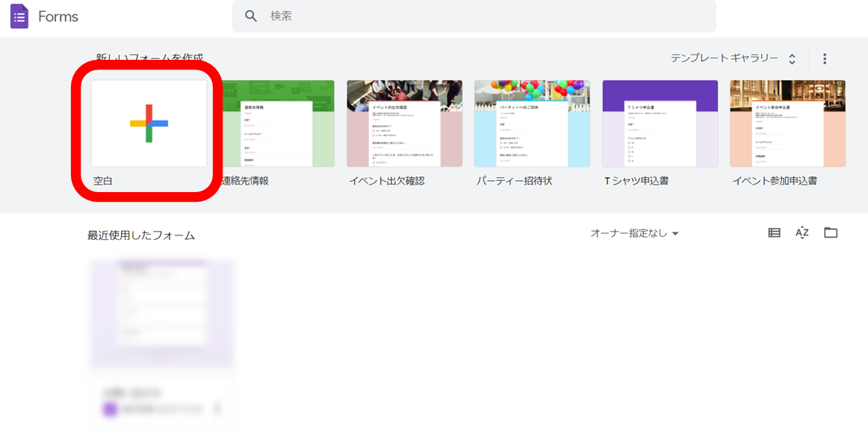Open the オーナー指定なし owner filter dropdown

click(634, 234)
